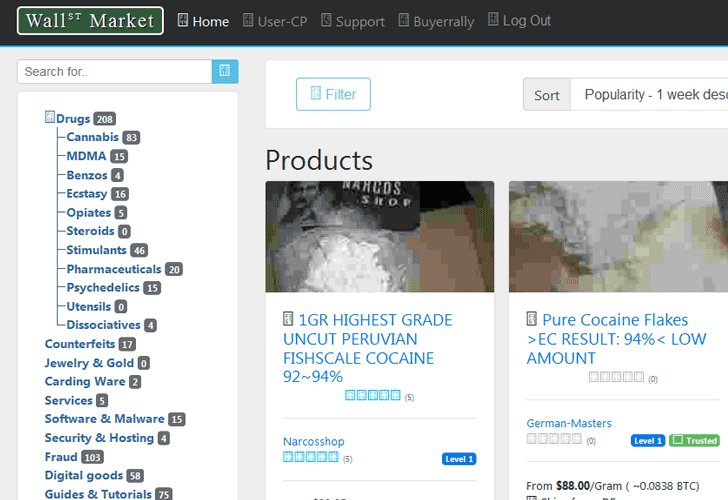Collapse the Drugs category tree icon
728x500 pixels.
tap(50, 118)
